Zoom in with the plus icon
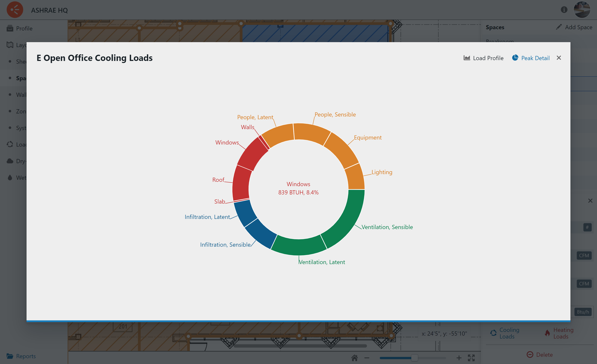Screen dimensions: 597x364 click(x=459, y=358)
